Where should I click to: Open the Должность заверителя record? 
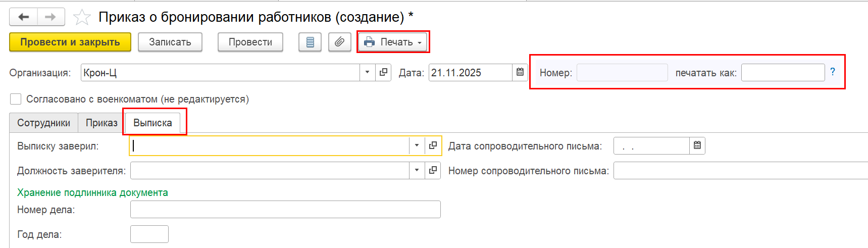click(433, 171)
